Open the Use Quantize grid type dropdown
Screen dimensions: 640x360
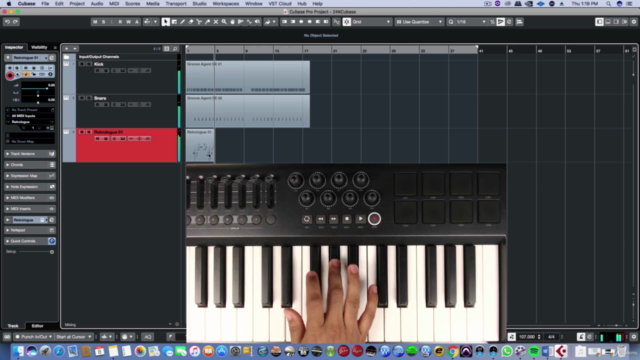pyautogui.click(x=419, y=22)
